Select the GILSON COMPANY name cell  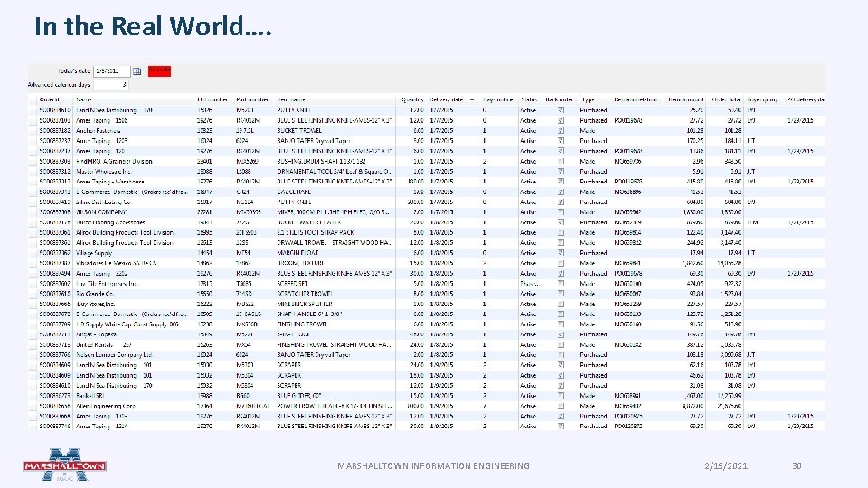[101, 211]
